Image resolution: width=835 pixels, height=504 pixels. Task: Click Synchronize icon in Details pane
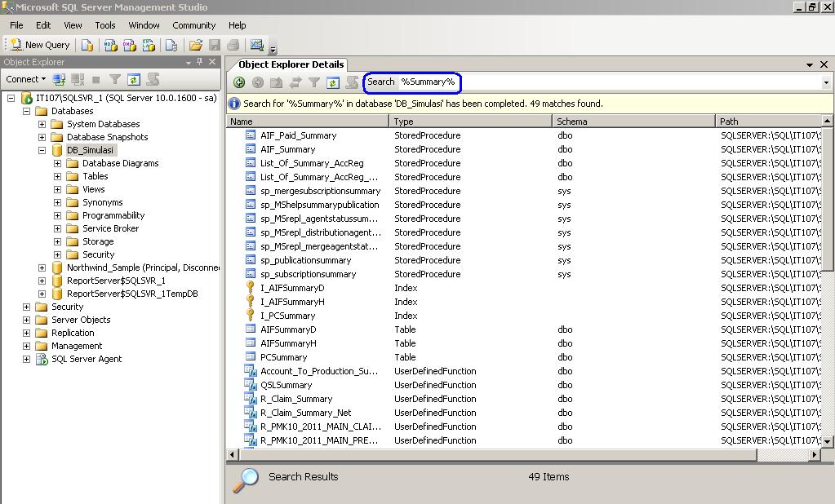[295, 82]
